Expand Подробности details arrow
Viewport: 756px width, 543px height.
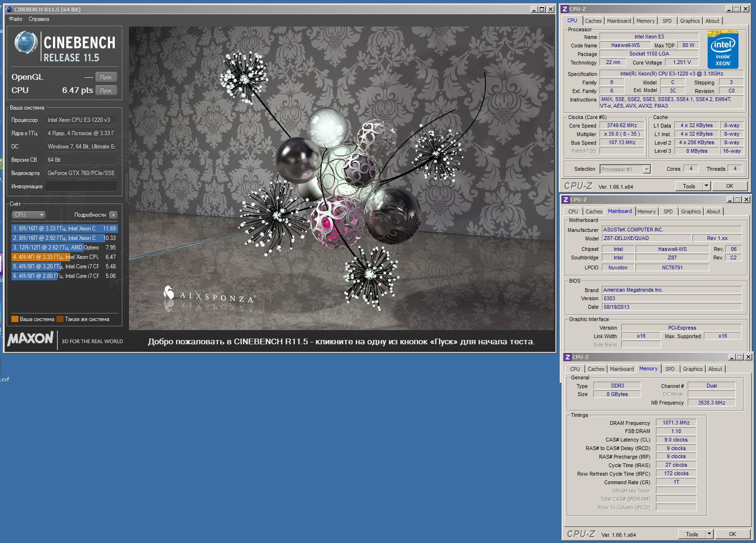click(x=113, y=215)
